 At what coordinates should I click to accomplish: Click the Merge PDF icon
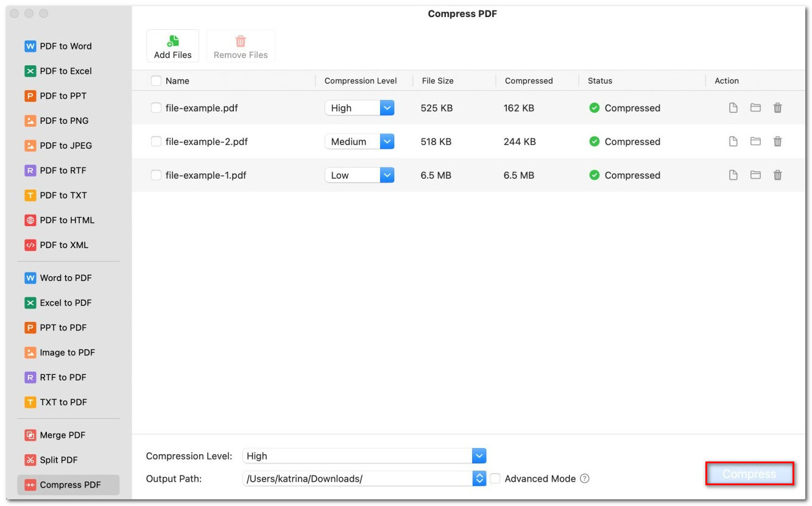point(30,435)
